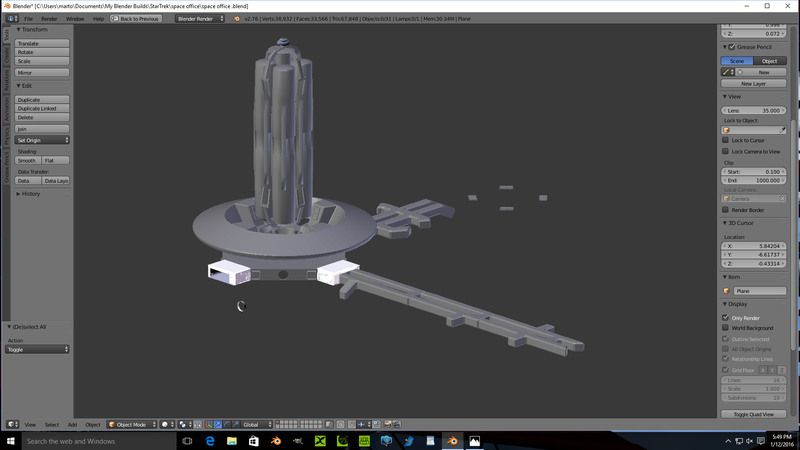This screenshot has width=800, height=450.
Task: Open the Window menu
Action: [x=75, y=19]
